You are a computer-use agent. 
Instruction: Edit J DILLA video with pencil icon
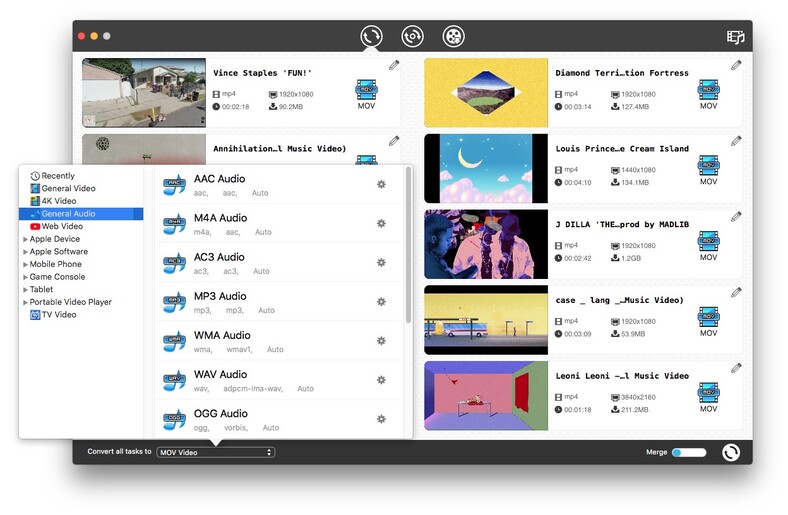[736, 217]
